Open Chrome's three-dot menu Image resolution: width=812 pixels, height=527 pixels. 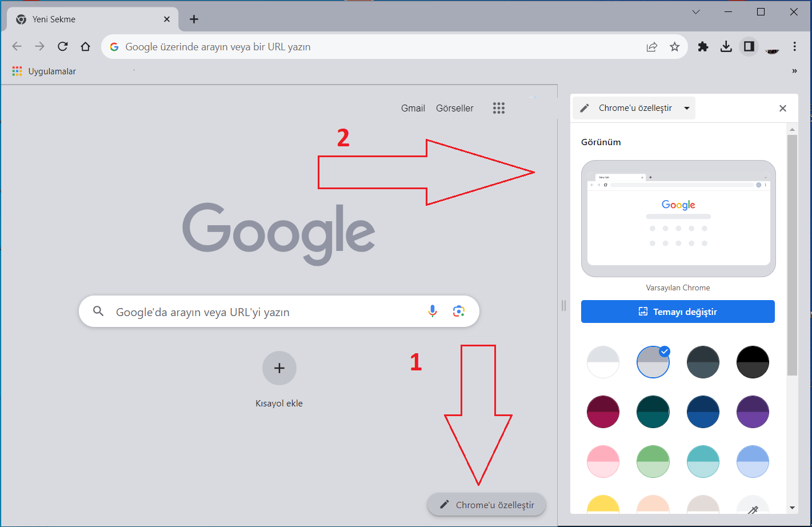point(795,47)
